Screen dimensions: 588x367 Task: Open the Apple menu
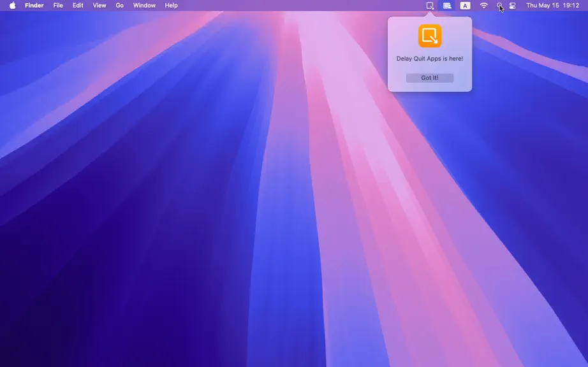tap(12, 5)
